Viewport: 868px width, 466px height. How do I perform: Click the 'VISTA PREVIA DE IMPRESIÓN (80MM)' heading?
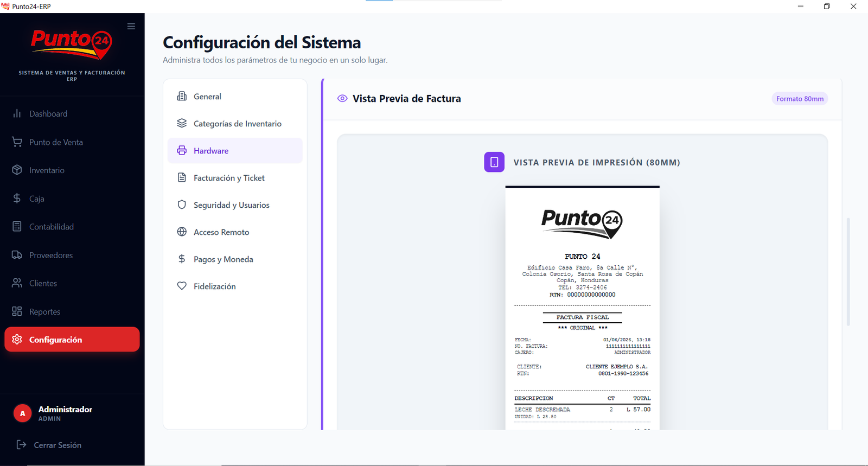click(x=597, y=162)
